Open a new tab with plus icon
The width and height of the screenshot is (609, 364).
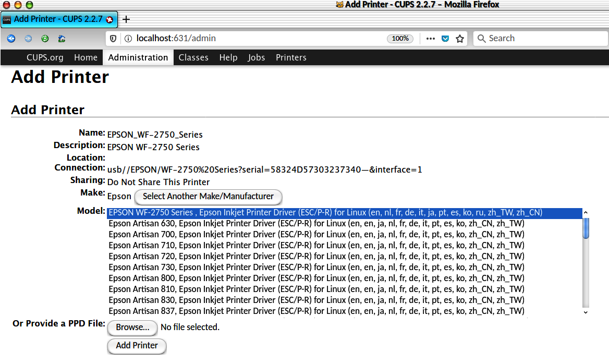pos(126,19)
